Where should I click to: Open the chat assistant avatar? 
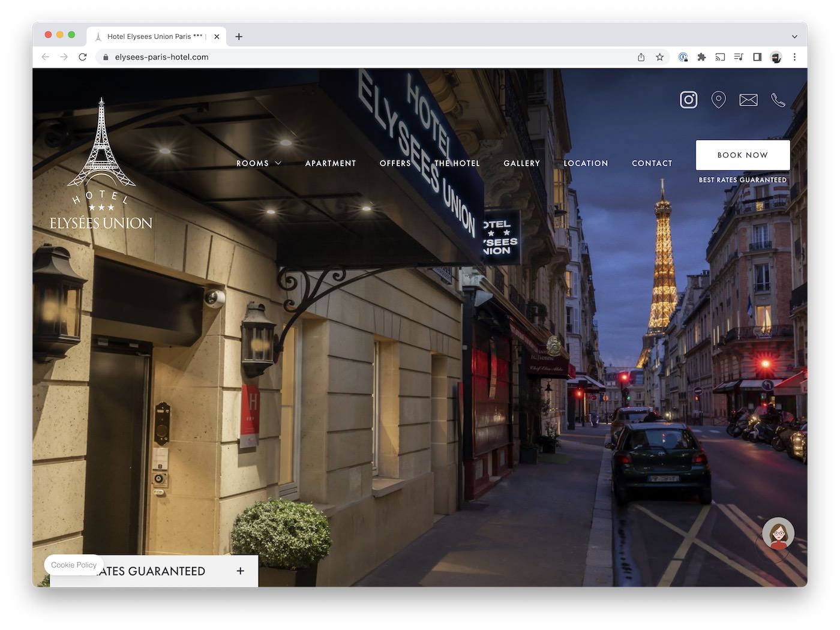(x=778, y=533)
